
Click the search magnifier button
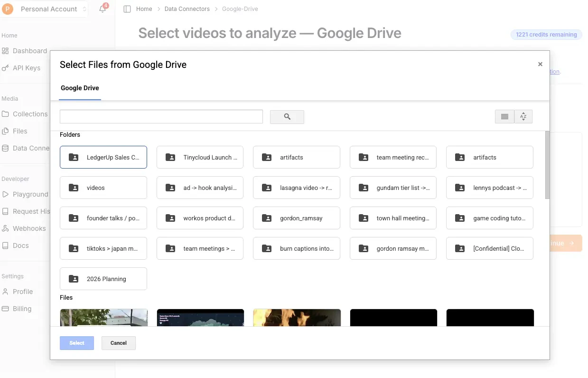click(287, 117)
